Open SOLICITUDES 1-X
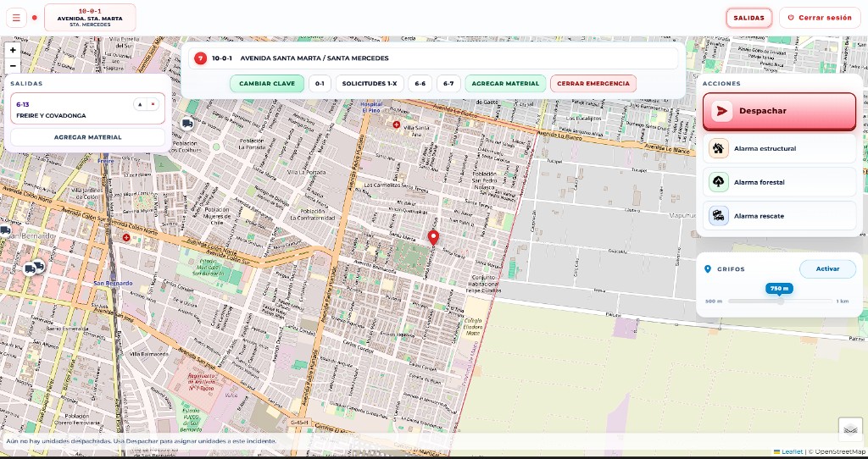 point(370,84)
